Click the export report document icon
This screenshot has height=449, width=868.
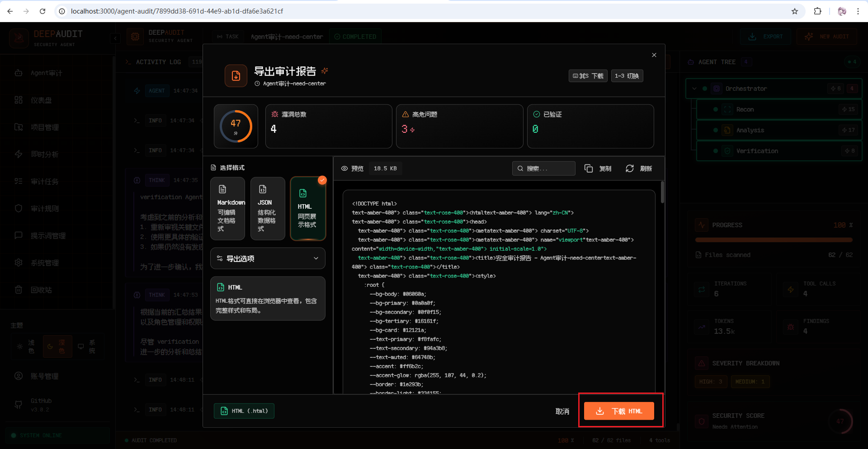236,76
